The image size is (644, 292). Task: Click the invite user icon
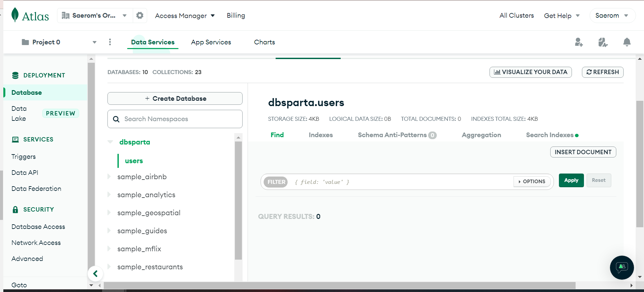579,42
